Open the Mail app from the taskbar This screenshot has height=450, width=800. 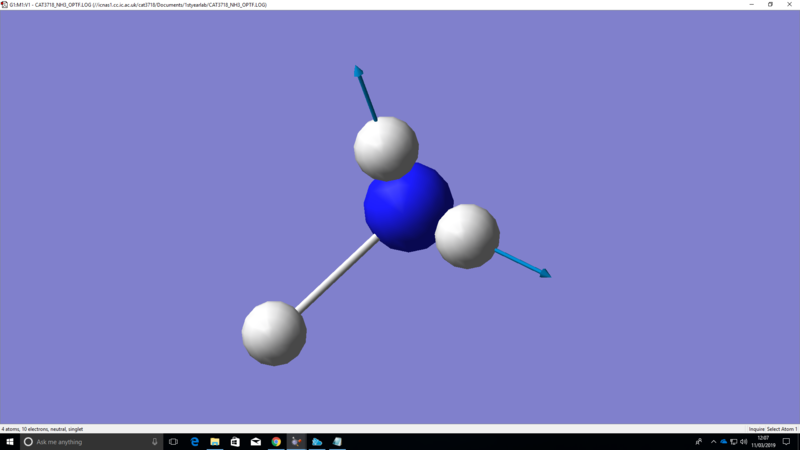[x=256, y=442]
